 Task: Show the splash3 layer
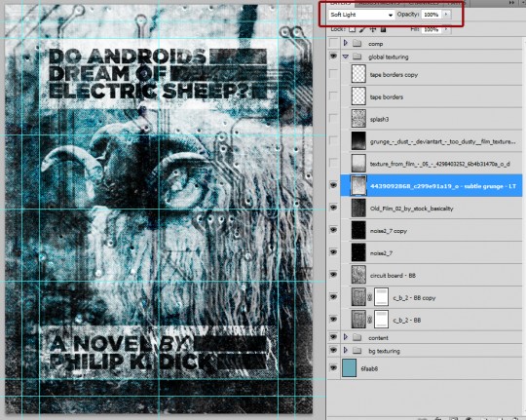(333, 119)
